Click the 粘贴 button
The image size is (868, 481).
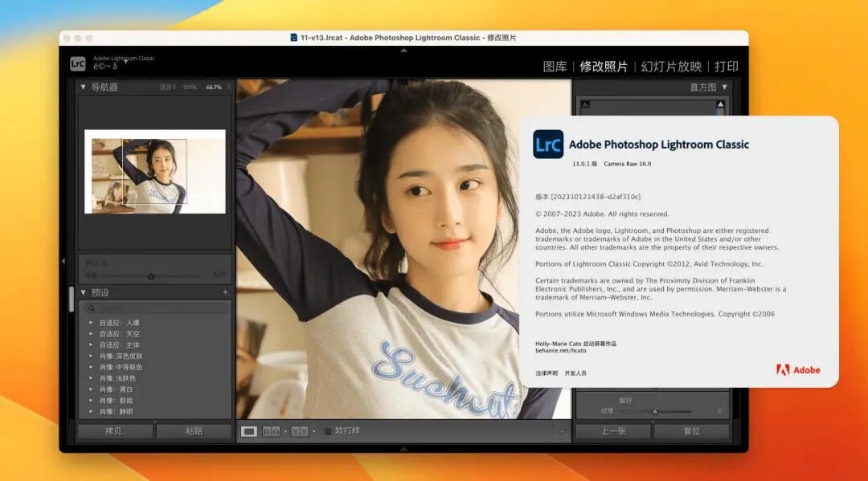(x=194, y=431)
